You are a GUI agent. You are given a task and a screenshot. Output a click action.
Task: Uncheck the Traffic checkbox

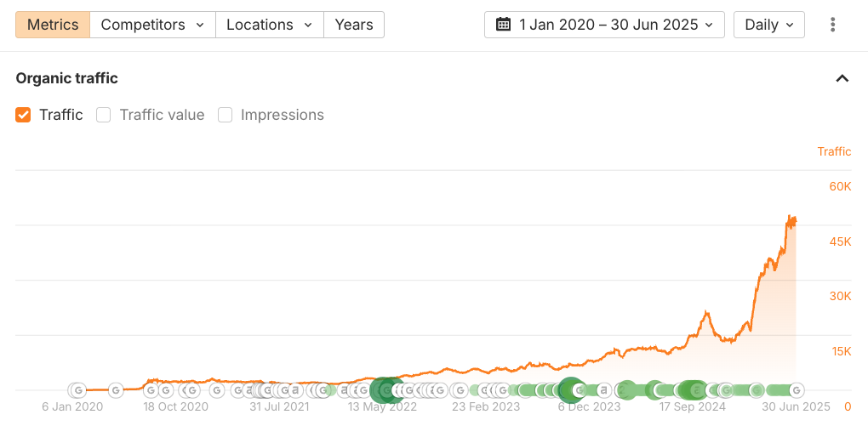pyautogui.click(x=23, y=115)
